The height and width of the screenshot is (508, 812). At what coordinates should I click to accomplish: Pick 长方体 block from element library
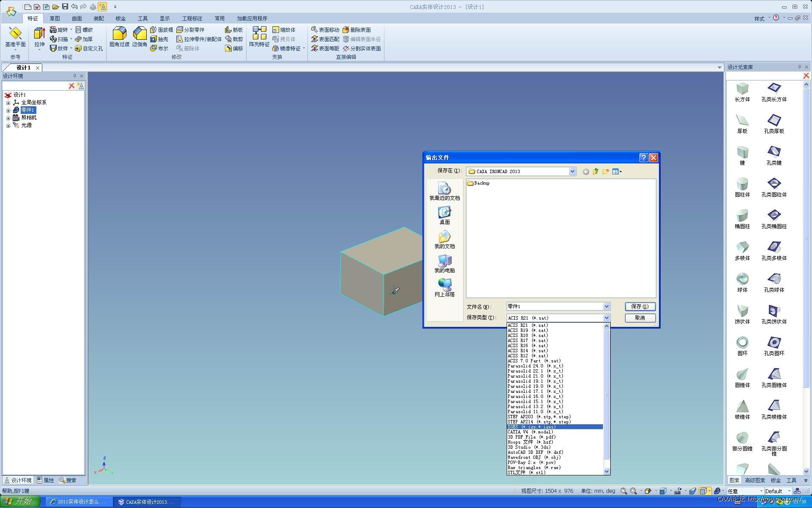(x=742, y=92)
